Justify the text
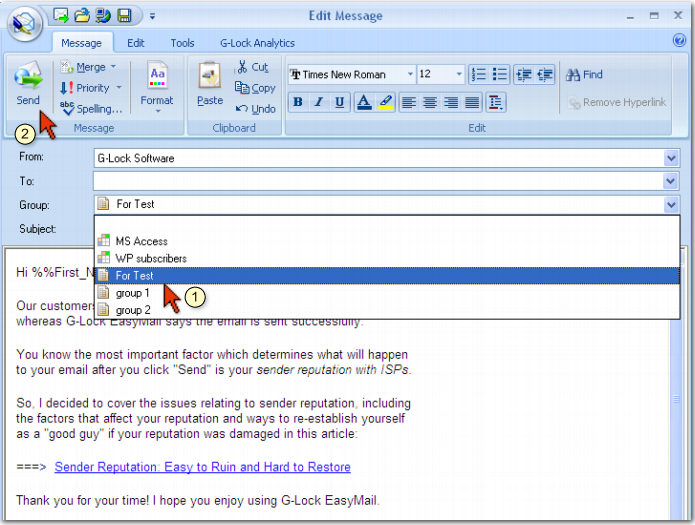This screenshot has width=695, height=525. [472, 102]
